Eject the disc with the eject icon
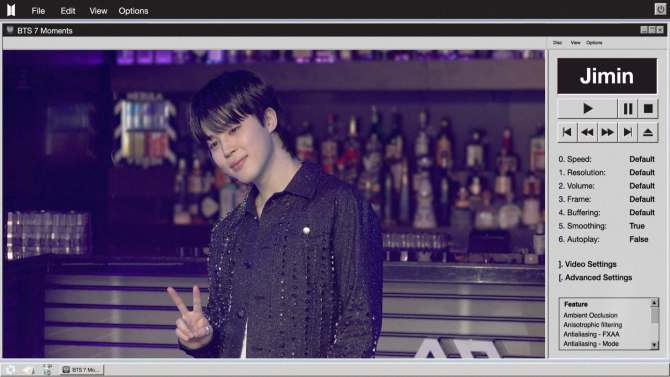The height and width of the screenshot is (377, 670). 648,133
